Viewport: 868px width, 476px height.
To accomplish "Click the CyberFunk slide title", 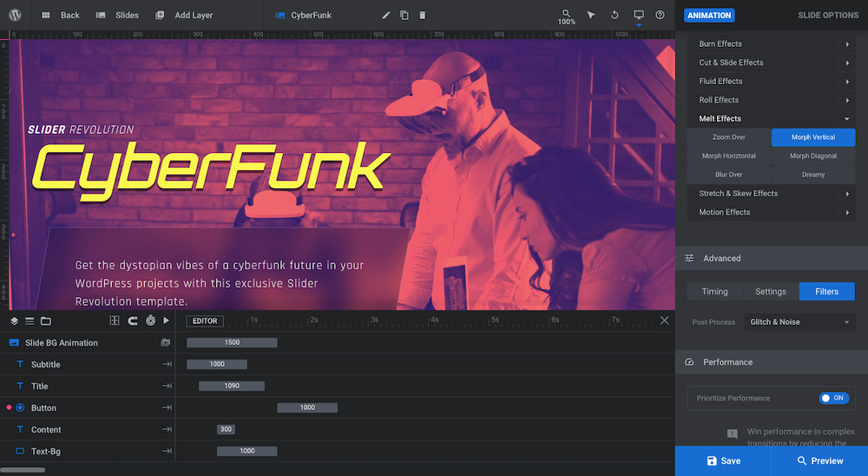I will point(311,15).
